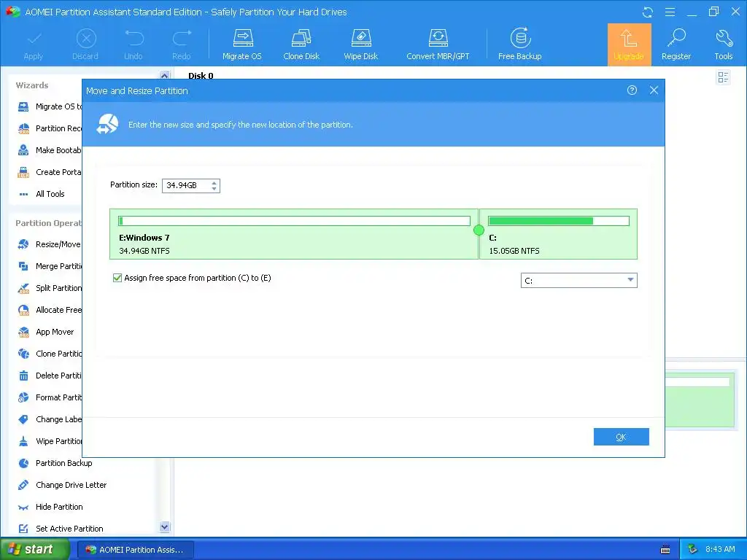Click the Undo toolbar icon
This screenshot has height=560, width=747.
point(133,44)
